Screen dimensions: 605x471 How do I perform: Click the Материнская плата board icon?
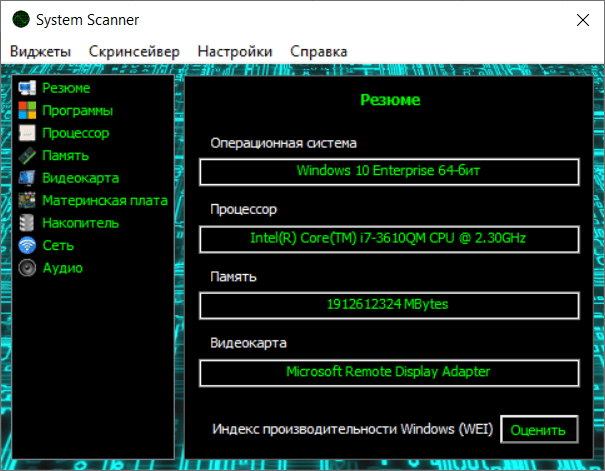coord(27,200)
